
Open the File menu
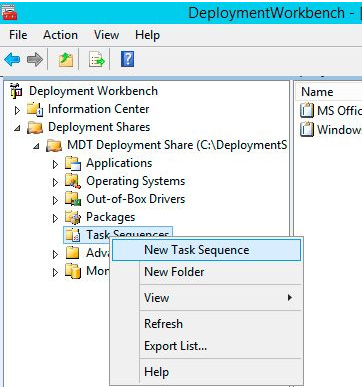18,35
